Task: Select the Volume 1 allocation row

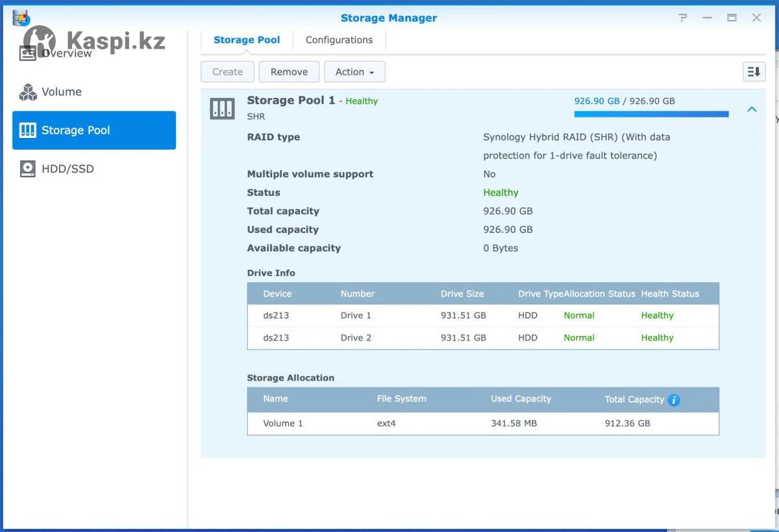Action: click(x=483, y=424)
